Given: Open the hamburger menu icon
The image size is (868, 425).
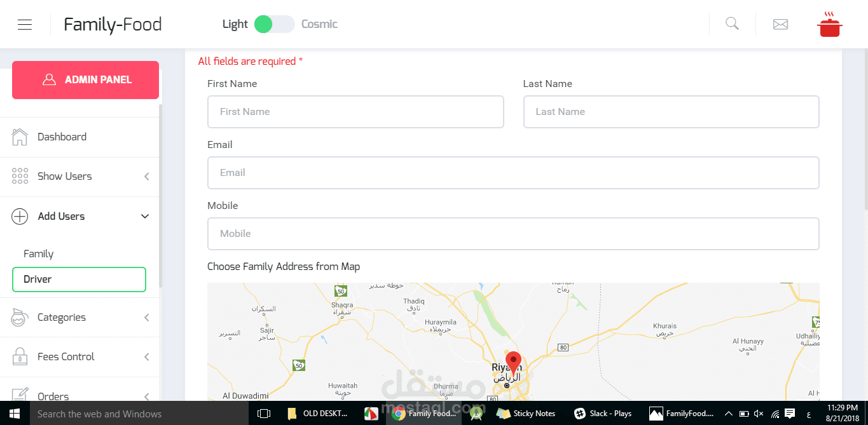Looking at the screenshot, I should click(x=25, y=25).
